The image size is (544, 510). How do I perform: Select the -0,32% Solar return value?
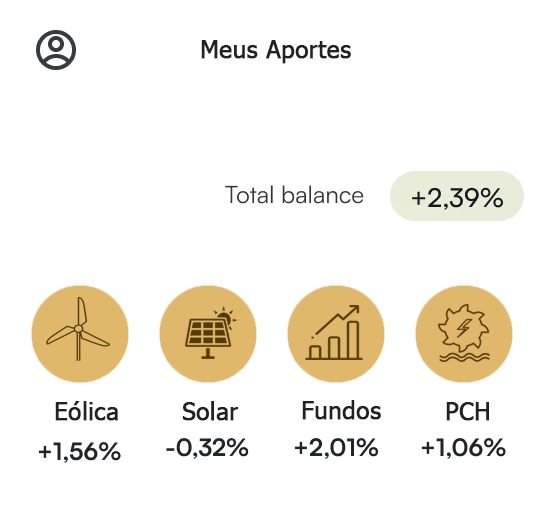pos(207,448)
